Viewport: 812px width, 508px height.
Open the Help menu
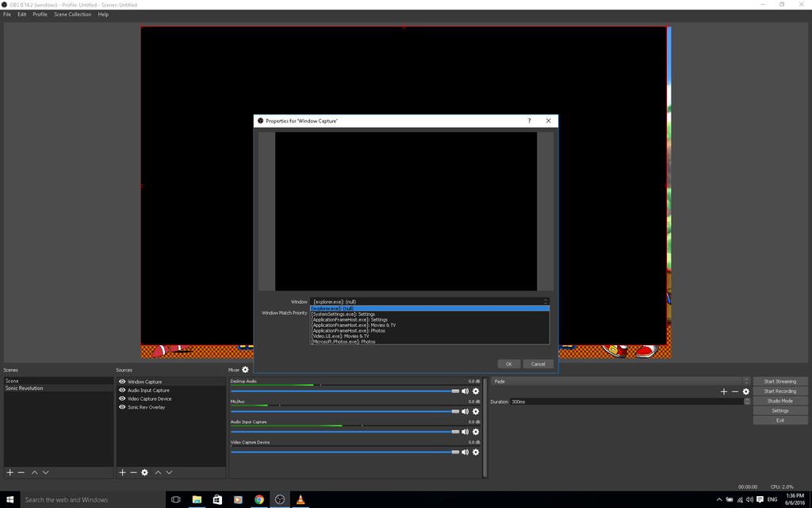click(x=103, y=14)
